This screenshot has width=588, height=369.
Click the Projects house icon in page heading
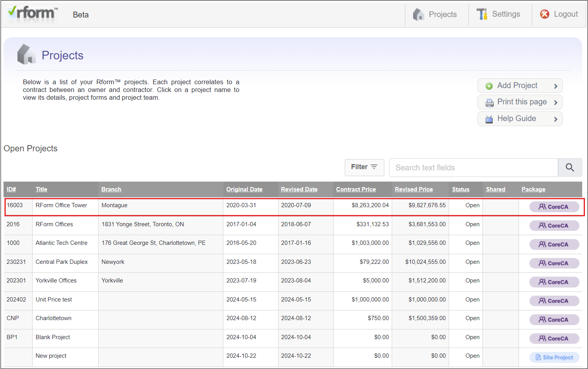coord(26,54)
